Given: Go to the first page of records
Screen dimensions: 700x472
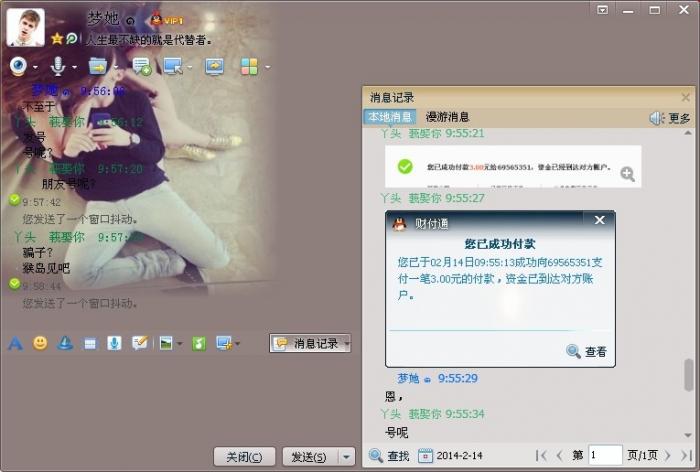Looking at the screenshot, I should click(541, 455).
